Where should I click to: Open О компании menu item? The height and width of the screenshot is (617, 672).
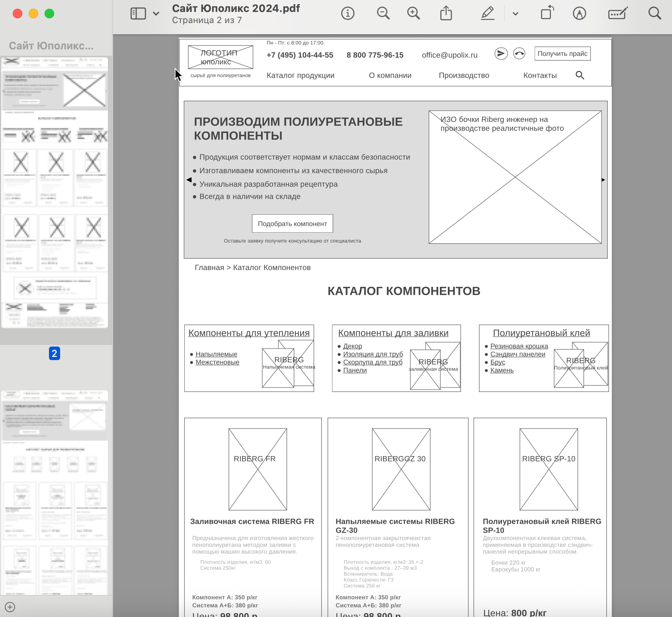390,76
